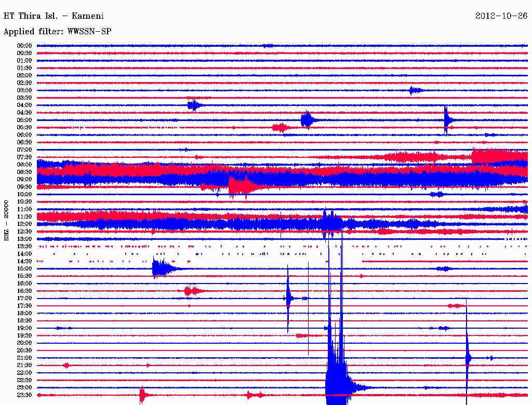Select the 23:30 time label
Image resolution: width=532 pixels, height=405 pixels.
[24, 395]
